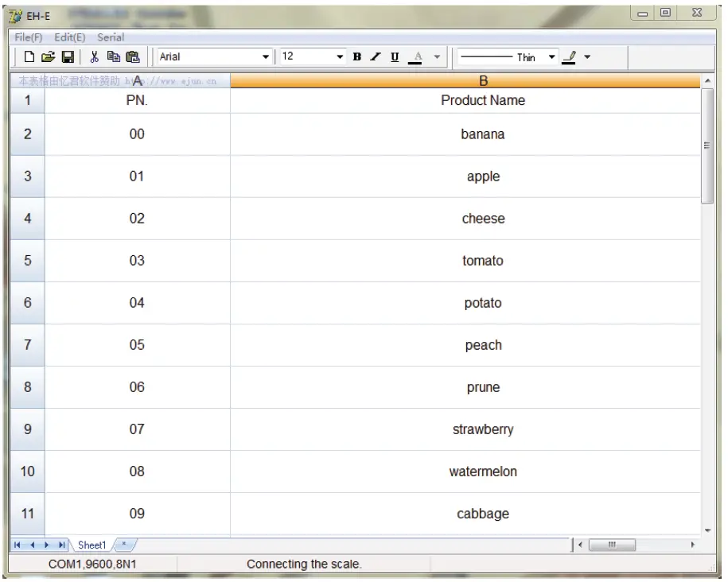Viewport: 728px width, 582px height.
Task: Click the EH-E app icon in title bar
Action: pos(15,16)
